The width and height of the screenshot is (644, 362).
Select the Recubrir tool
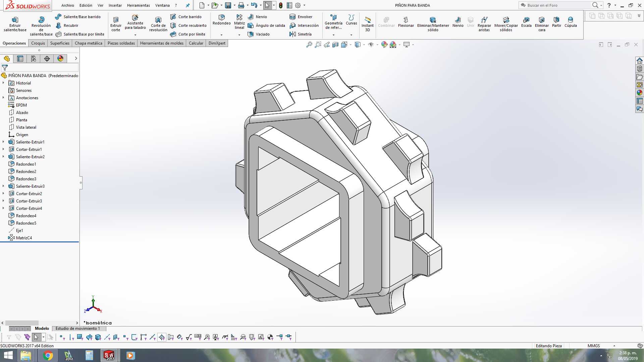pos(67,25)
